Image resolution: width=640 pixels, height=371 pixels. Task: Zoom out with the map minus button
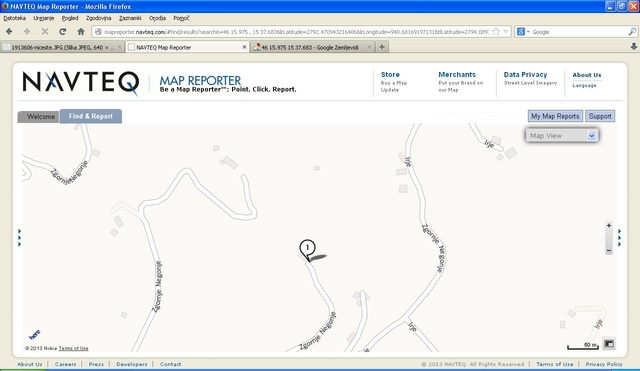(609, 251)
